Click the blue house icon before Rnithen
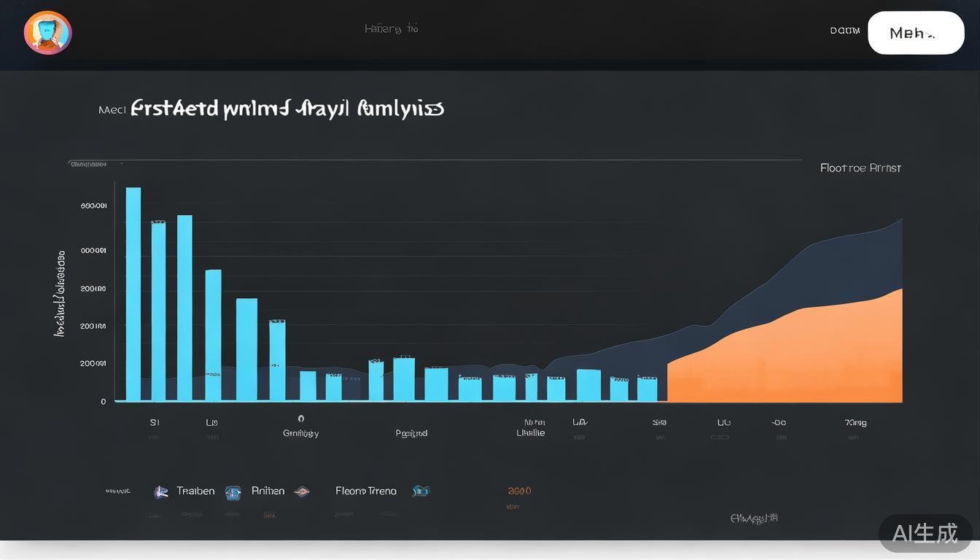The image size is (980, 560). pos(233,492)
